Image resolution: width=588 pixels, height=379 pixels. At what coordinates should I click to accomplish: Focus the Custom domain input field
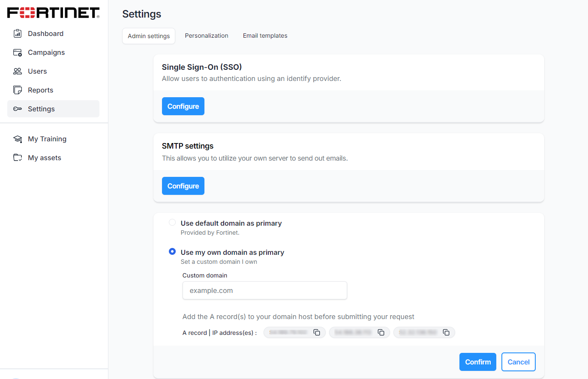click(x=264, y=290)
